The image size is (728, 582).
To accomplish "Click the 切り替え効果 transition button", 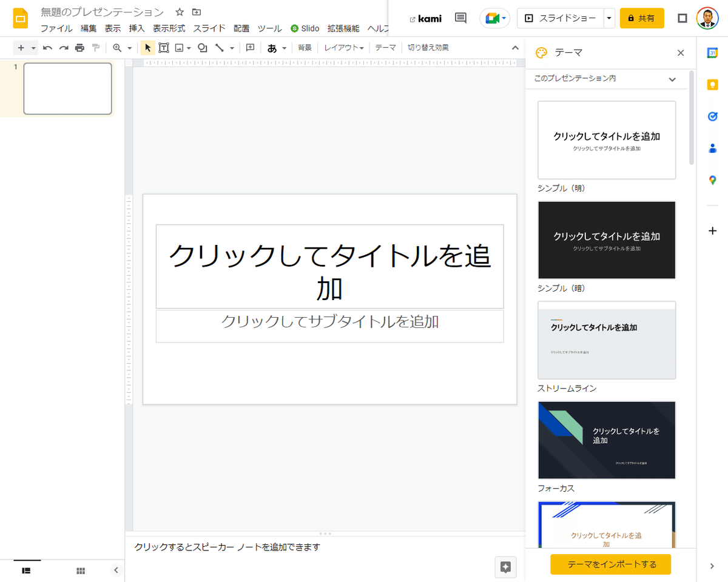I will click(428, 48).
